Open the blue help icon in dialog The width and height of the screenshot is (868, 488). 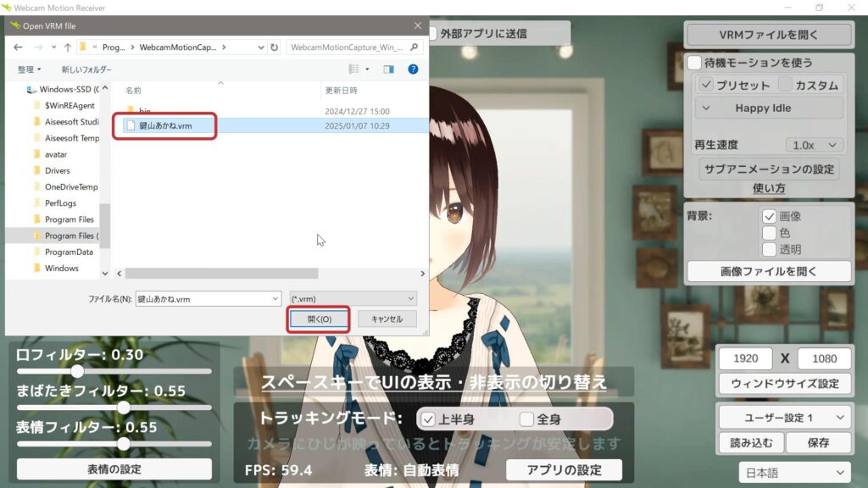point(413,69)
